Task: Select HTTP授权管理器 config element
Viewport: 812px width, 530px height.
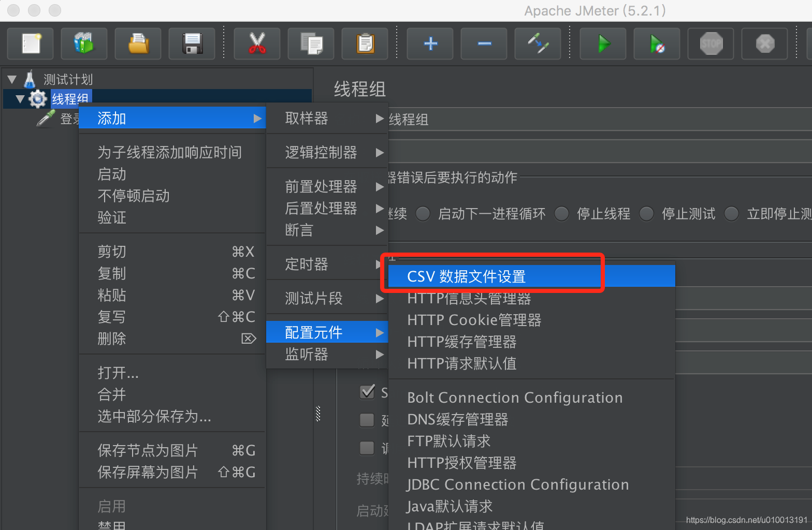Action: (x=532, y=463)
